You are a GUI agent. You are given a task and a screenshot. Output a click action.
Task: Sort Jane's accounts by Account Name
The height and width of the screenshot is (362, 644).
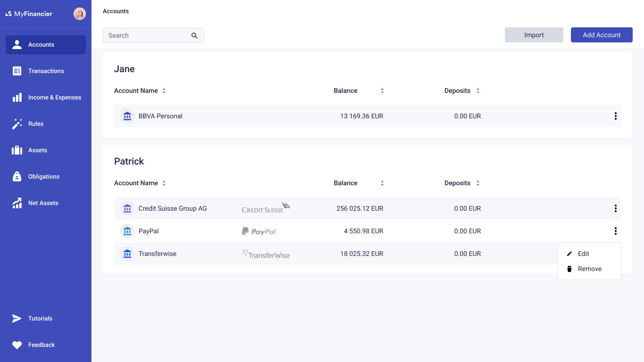(164, 91)
